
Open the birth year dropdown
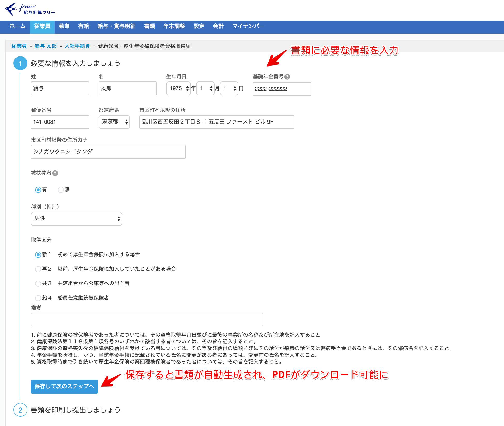[x=178, y=88]
